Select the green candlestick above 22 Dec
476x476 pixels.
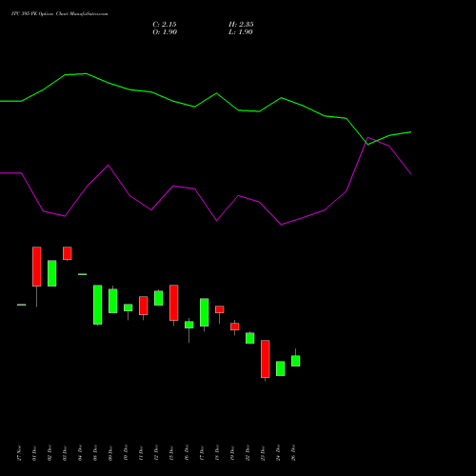250,338
